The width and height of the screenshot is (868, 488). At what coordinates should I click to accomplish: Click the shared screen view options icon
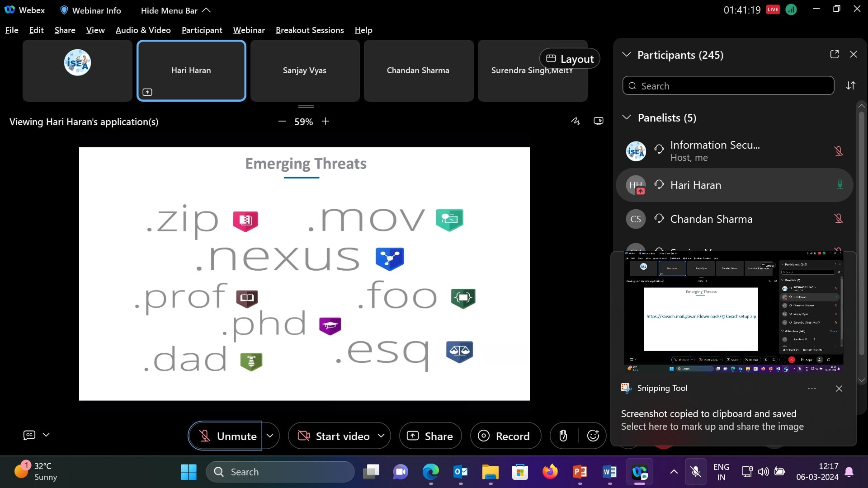(598, 121)
